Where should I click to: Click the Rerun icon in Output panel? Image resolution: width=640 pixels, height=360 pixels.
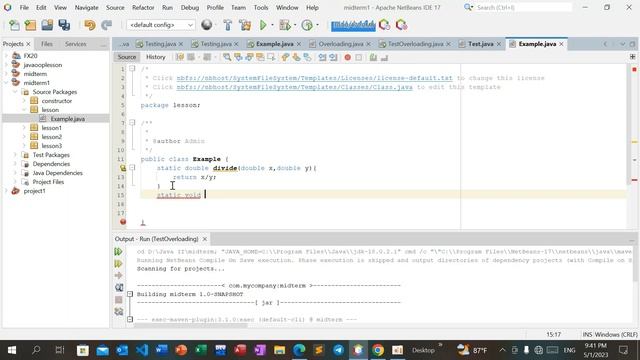(118, 252)
